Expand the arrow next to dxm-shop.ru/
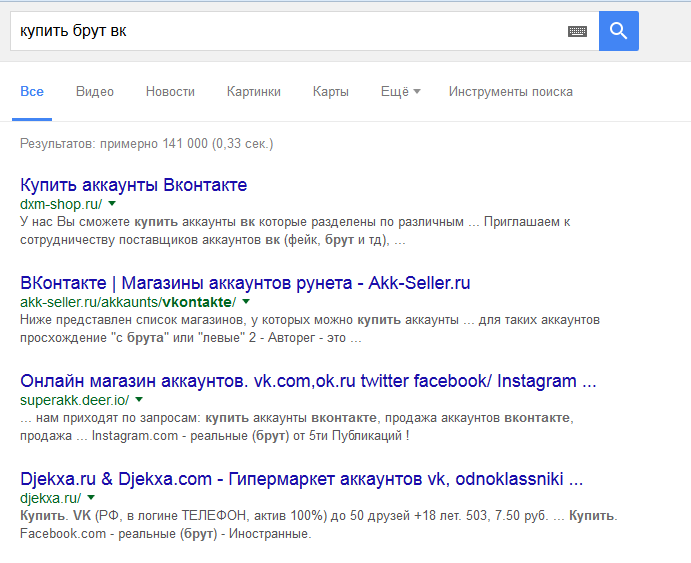The height and width of the screenshot is (563, 691). coord(112,204)
